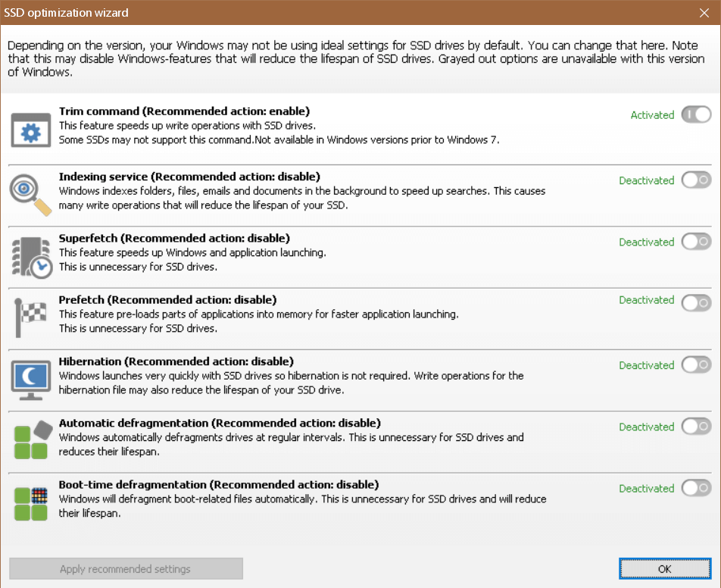This screenshot has height=588, width=721.
Task: Toggle the Hibernation switch
Action: 696,365
